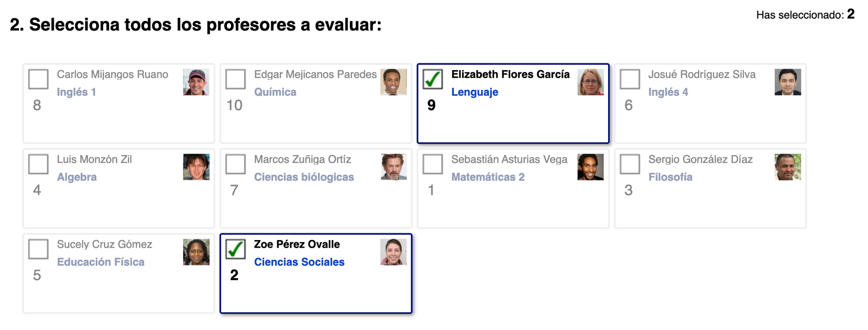Tick the Josué Rodríguez Silva checkbox

(x=630, y=79)
